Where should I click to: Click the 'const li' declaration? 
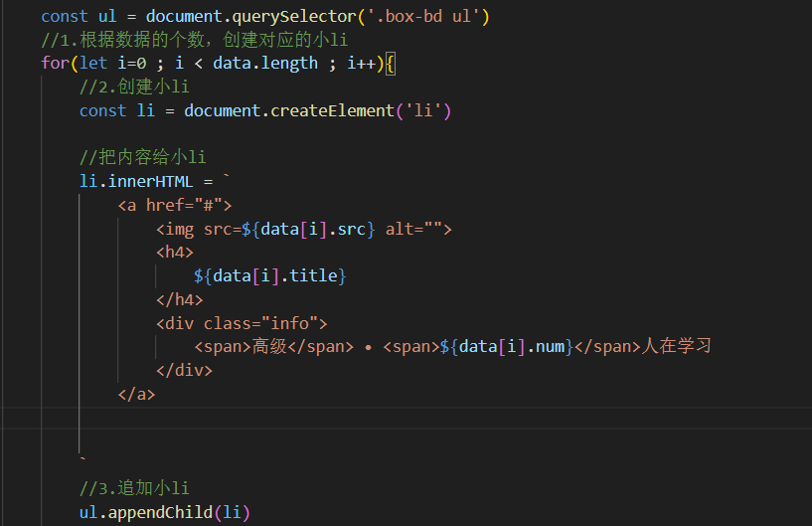(117, 111)
